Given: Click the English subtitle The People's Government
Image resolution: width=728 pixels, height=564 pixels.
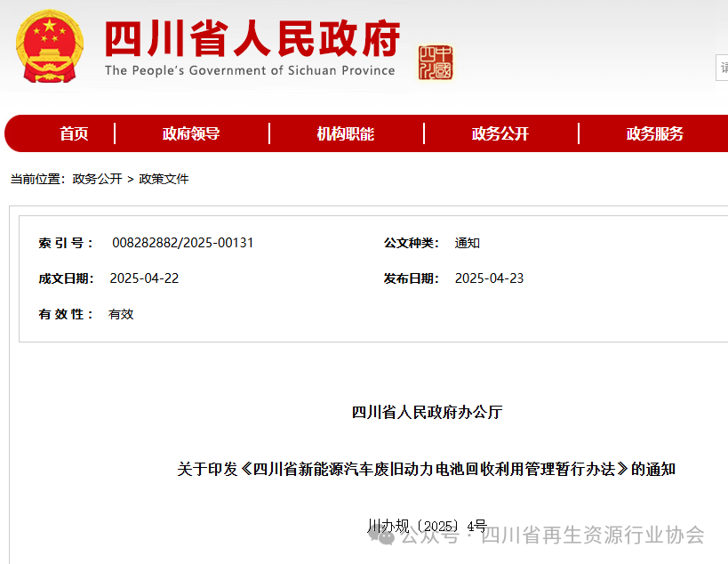Looking at the screenshot, I should (x=250, y=70).
